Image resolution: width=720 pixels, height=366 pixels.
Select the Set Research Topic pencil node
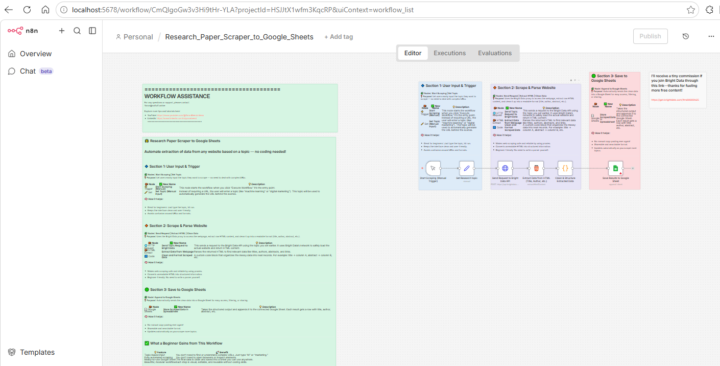click(467, 168)
